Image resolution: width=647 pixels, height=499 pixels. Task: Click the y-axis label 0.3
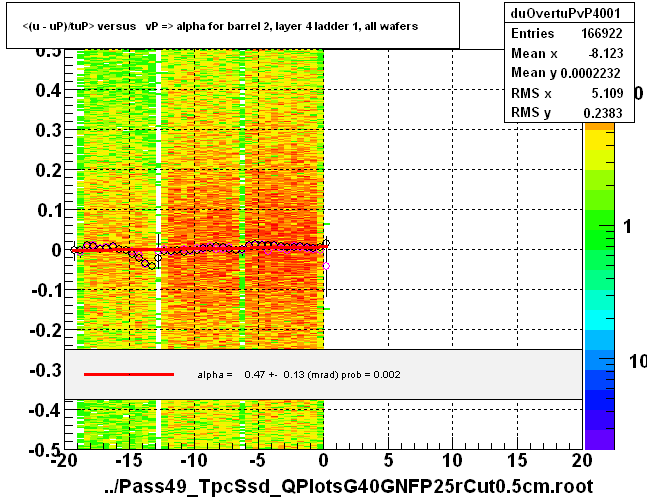(x=48, y=130)
